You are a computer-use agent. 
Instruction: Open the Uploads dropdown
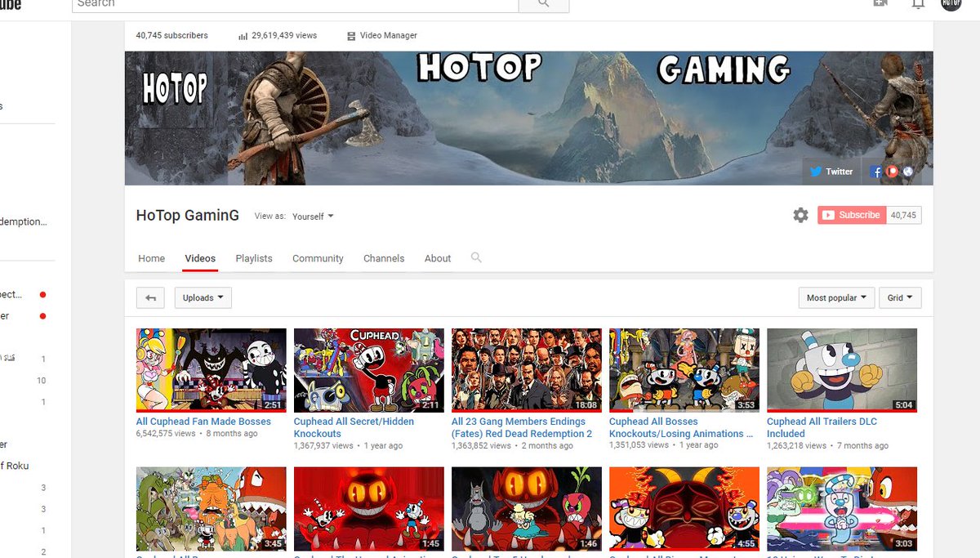coord(203,298)
